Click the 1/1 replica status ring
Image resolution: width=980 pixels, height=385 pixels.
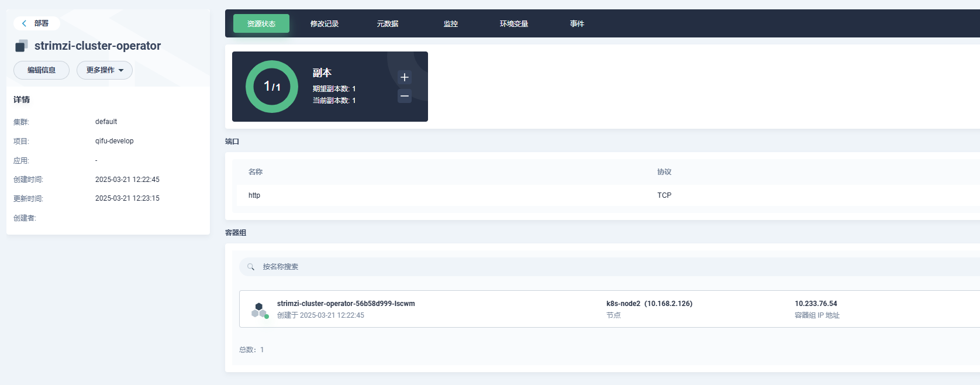[x=272, y=87]
